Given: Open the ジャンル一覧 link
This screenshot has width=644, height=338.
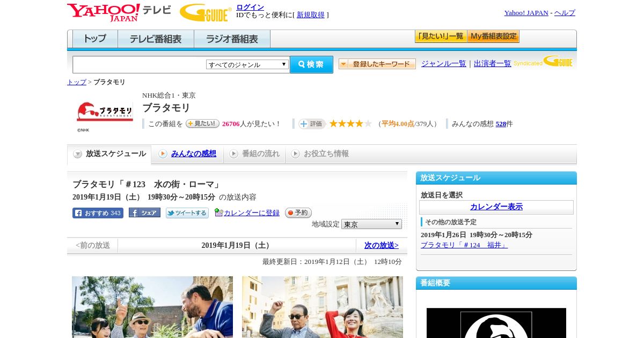Looking at the screenshot, I should tap(443, 64).
